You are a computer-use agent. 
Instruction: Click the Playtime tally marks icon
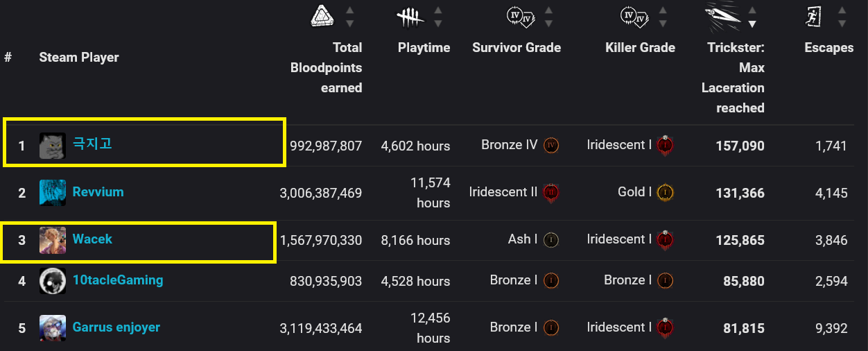coord(410,17)
